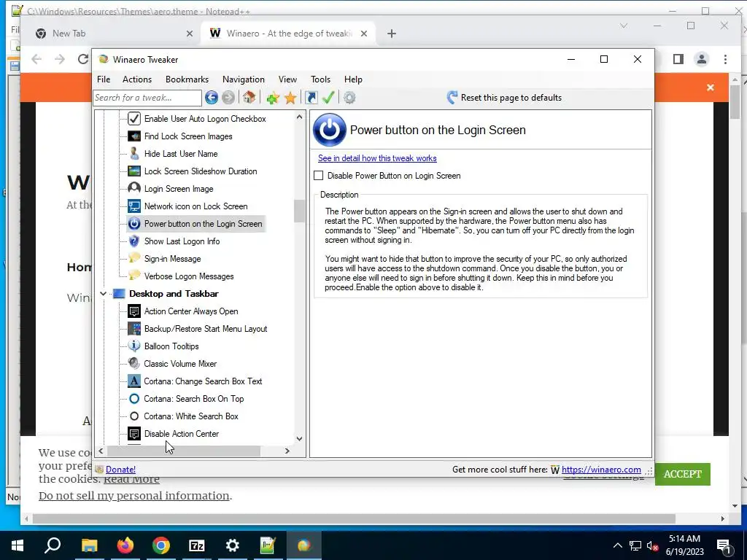Click the Classic Volume Mixer speaker icon
Screen dimensions: 747x560
pos(134,363)
